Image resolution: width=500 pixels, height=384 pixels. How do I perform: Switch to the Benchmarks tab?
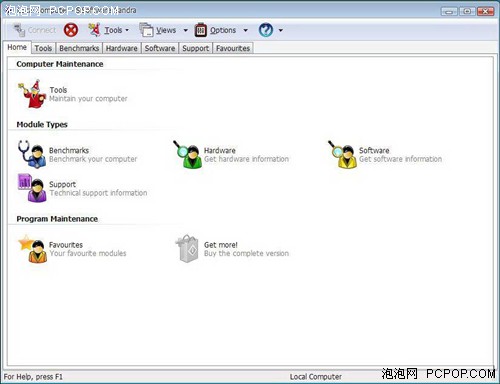79,48
